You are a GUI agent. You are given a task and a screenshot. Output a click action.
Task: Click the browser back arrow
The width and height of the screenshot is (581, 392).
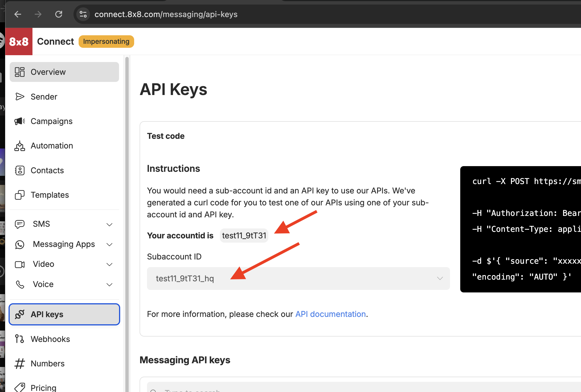click(18, 14)
